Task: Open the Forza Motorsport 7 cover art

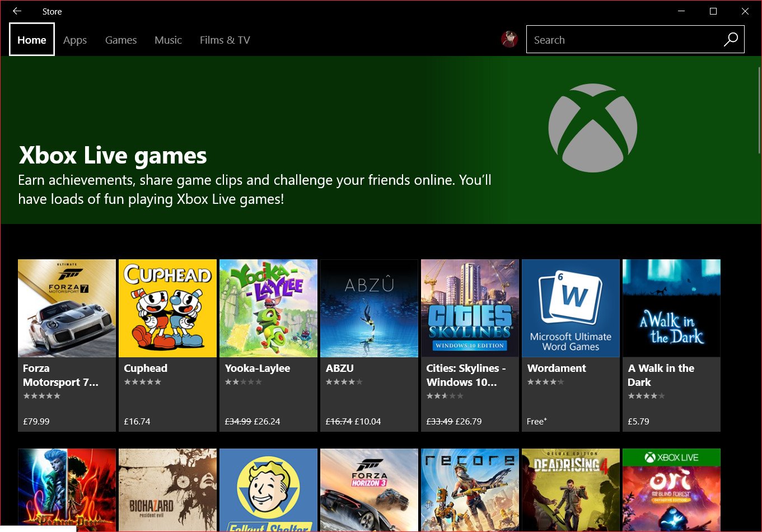Action: pos(67,308)
